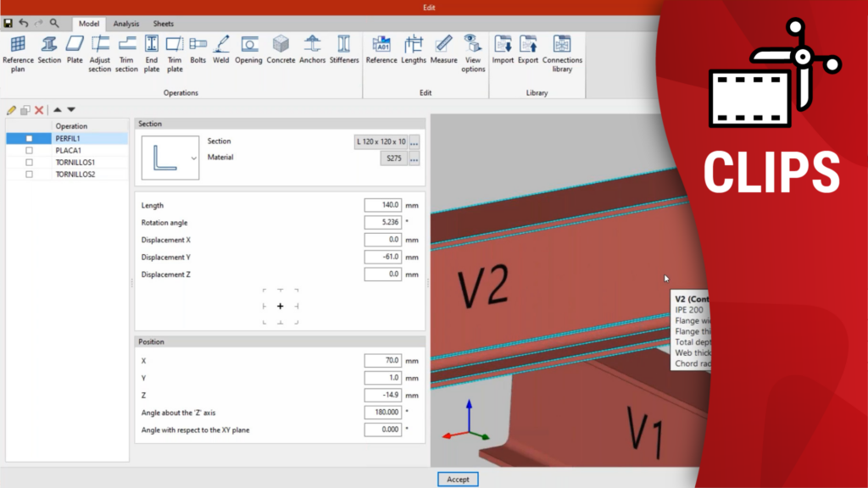Select the Anchors tool

pyautogui.click(x=312, y=53)
